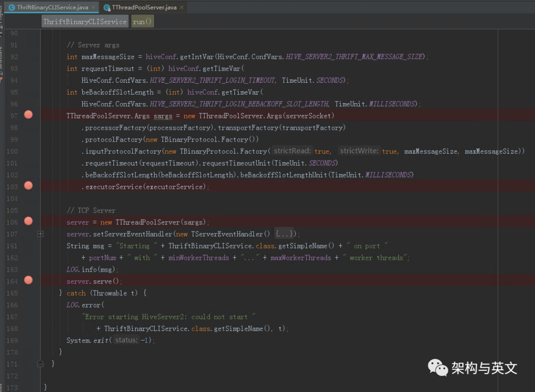Click "Error starting HiveServer2" string
Image resolution: width=535 pixels, height=392 pixels.
[168, 317]
